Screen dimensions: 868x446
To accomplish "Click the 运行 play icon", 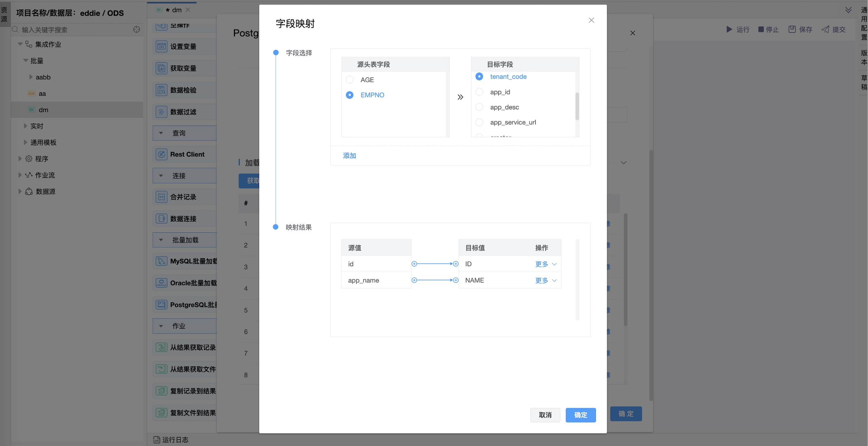I will coord(729,29).
